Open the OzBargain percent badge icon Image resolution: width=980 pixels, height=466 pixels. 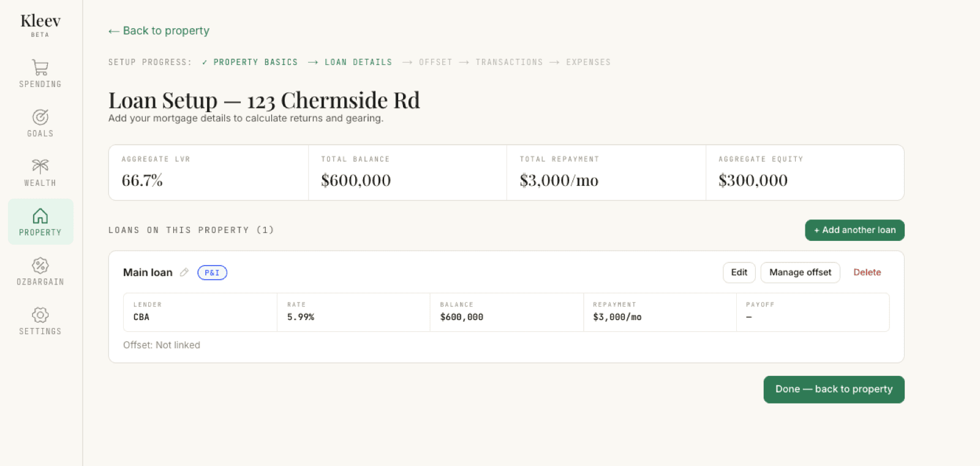pos(40,265)
